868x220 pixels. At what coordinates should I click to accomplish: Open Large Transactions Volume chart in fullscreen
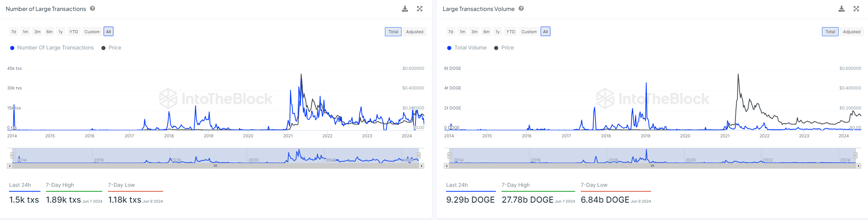[x=856, y=9]
